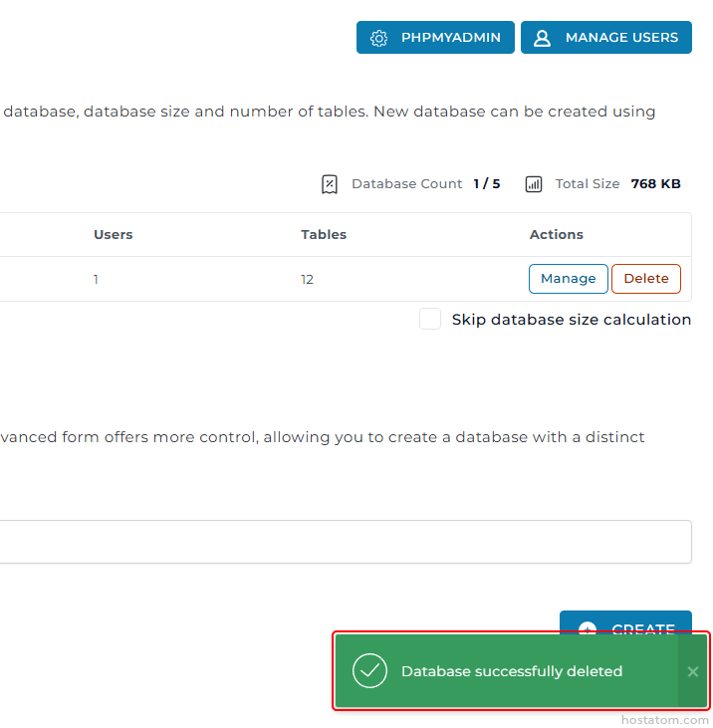713x728 pixels.
Task: Open phpMyAdmin via the PHPMYADMIN button
Action: (x=435, y=37)
